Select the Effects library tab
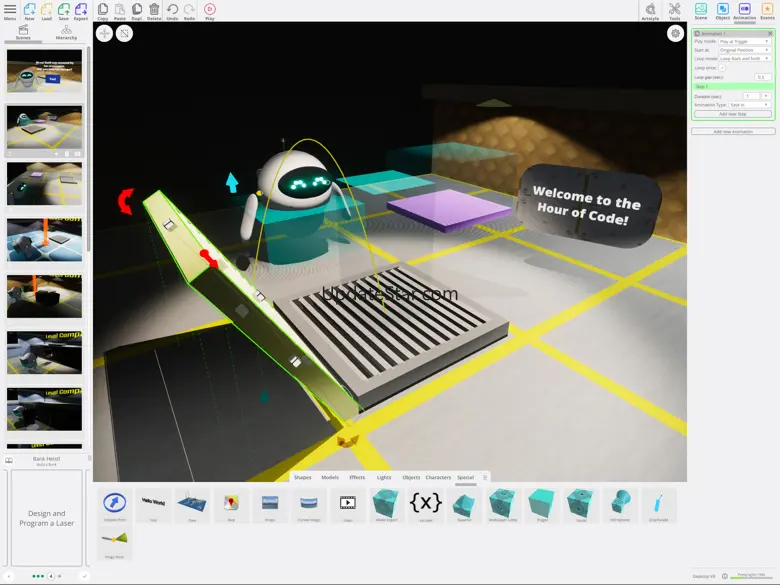Screen dimensions: 780x585 [357, 477]
